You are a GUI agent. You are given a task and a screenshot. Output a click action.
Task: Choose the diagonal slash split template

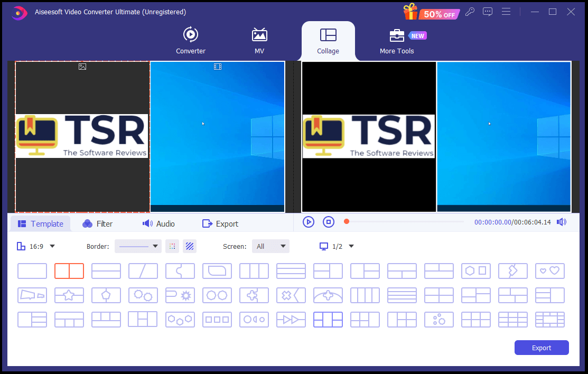[143, 271]
